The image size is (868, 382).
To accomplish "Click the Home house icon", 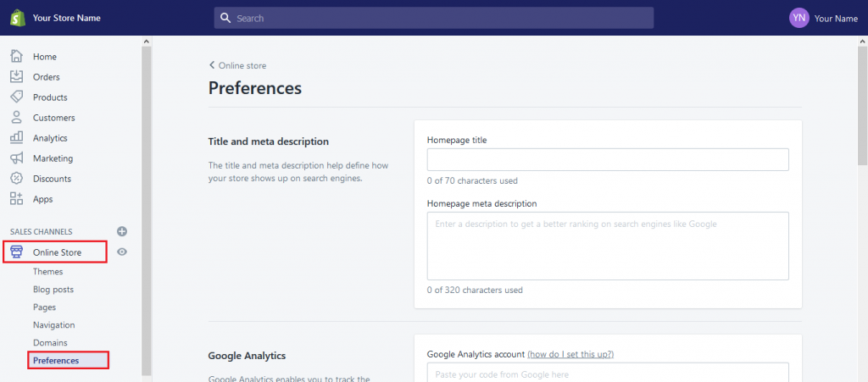I will (17, 57).
